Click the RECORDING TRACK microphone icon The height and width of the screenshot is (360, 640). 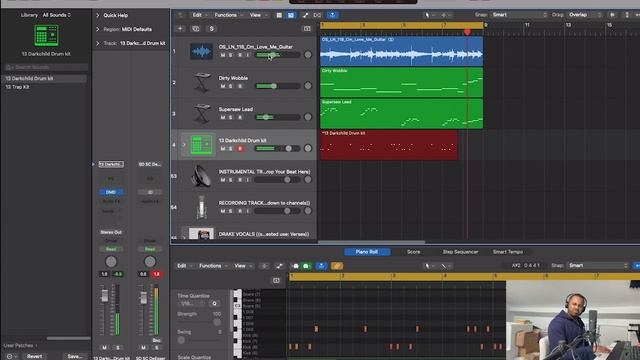pyautogui.click(x=201, y=207)
